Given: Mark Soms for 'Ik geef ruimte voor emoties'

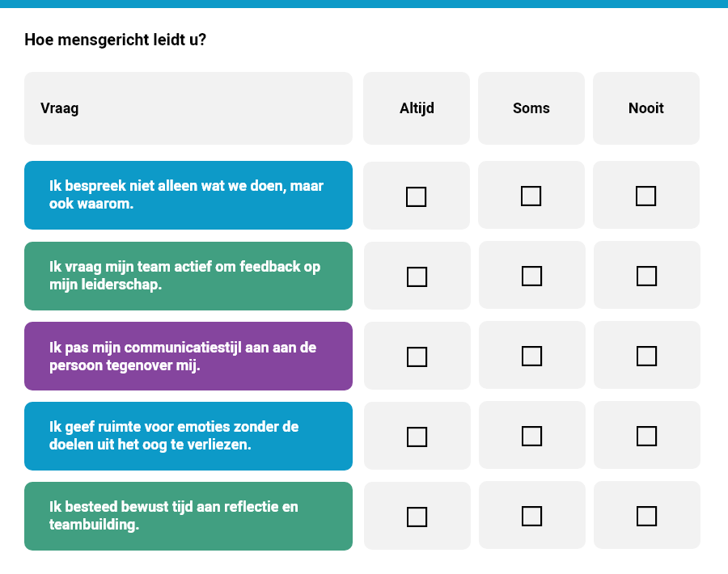Looking at the screenshot, I should (x=531, y=436).
